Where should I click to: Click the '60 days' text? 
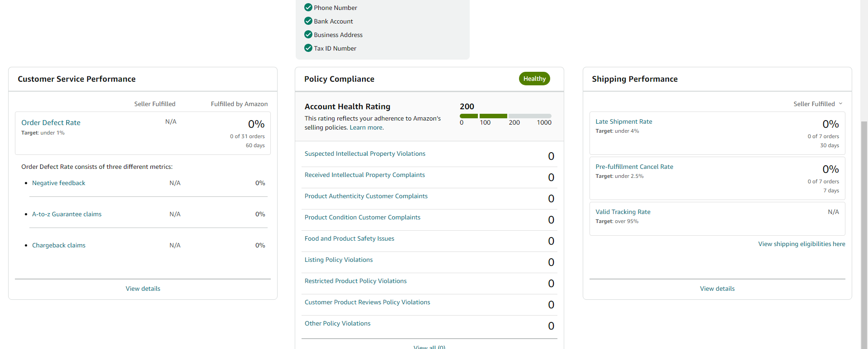point(255,145)
